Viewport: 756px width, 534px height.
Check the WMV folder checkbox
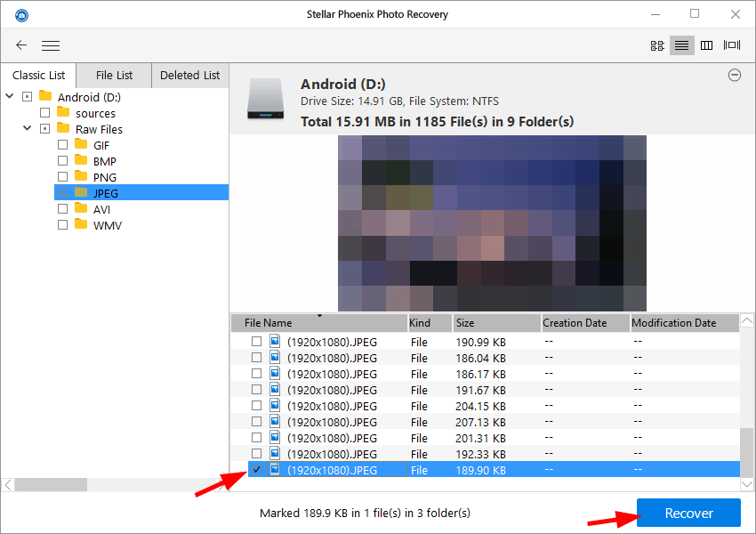pyautogui.click(x=62, y=225)
